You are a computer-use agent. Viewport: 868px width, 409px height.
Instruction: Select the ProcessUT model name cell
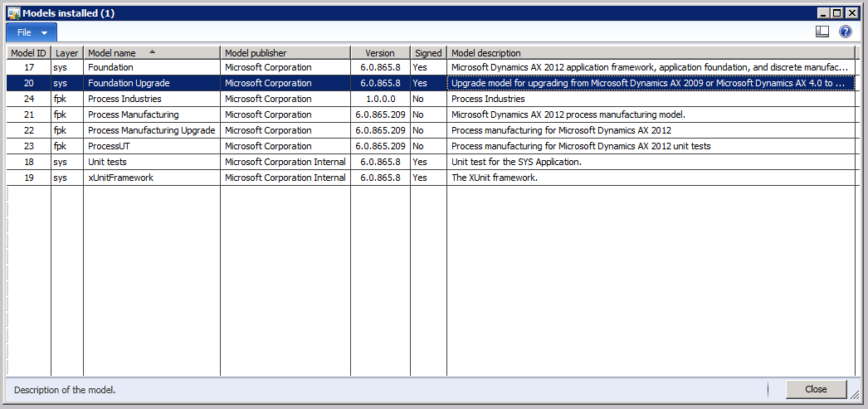(152, 146)
